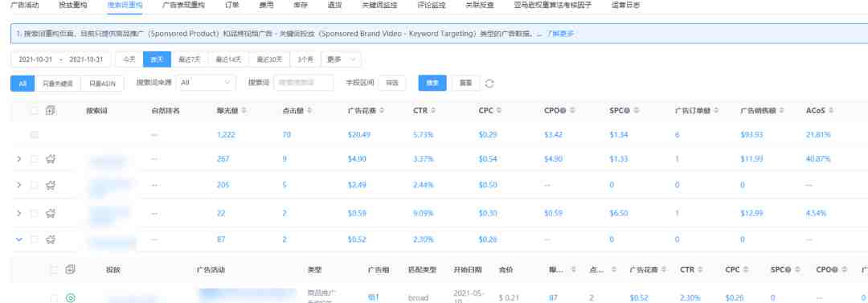Open the 订单 tab
Image resolution: width=868 pixels, height=303 pixels.
(x=231, y=5)
